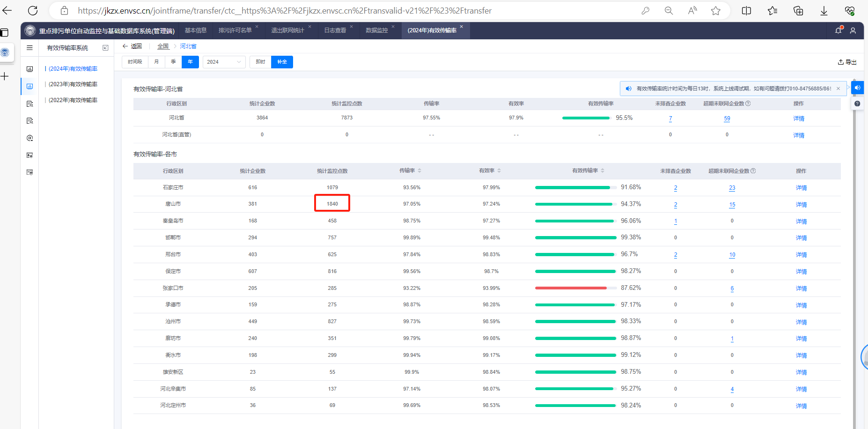868x429 pixels.
Task: Open (2022年)有效传输率 in the sidebar
Action: 73,100
